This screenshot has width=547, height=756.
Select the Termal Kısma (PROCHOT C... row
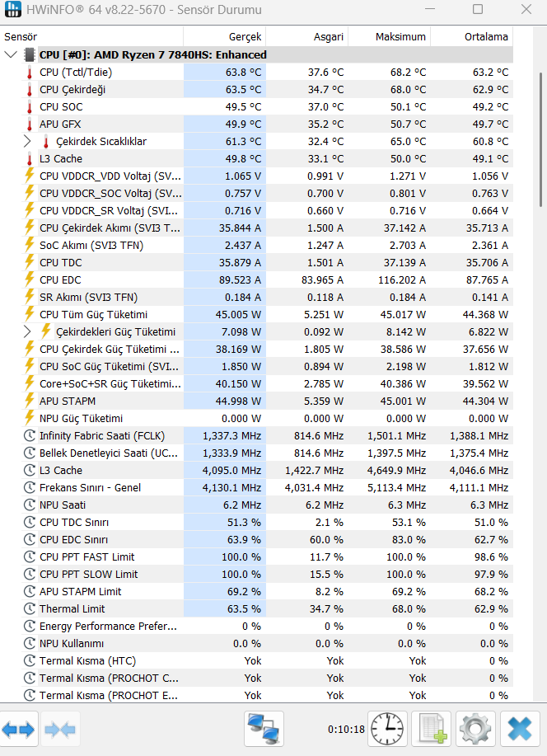click(267, 679)
